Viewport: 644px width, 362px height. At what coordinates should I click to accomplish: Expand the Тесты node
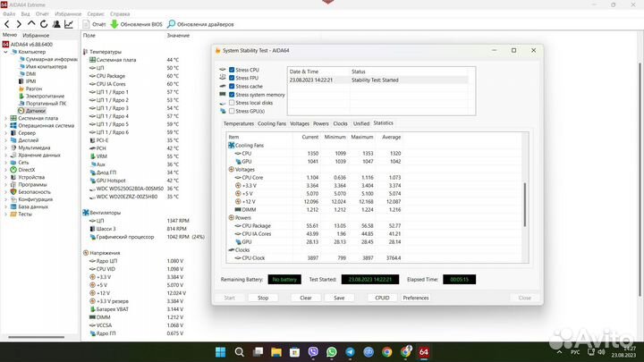pyautogui.click(x=5, y=214)
